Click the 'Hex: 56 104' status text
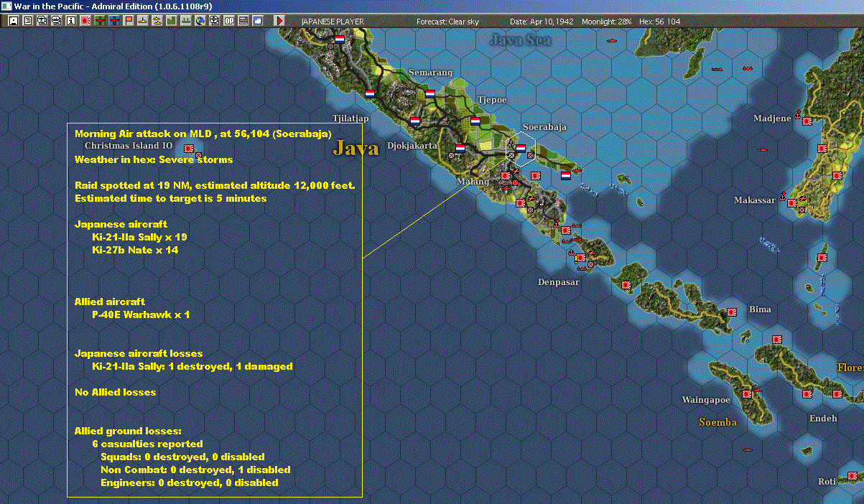 (x=659, y=22)
